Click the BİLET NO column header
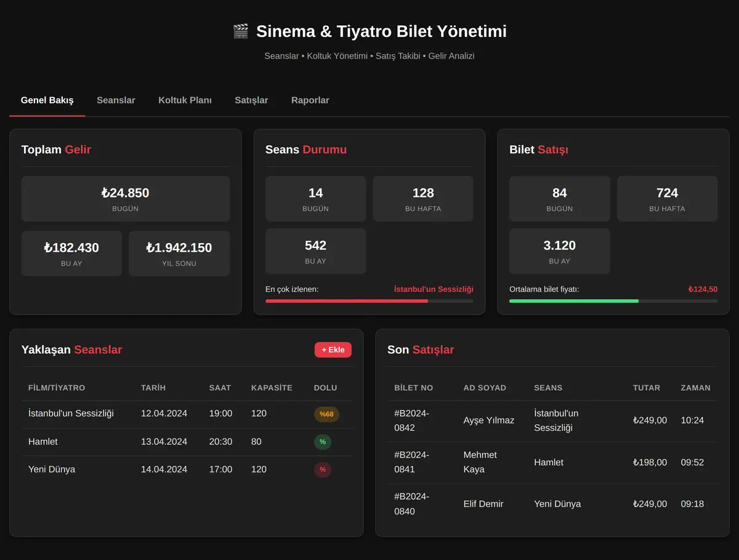This screenshot has height=560, width=739. tap(414, 388)
